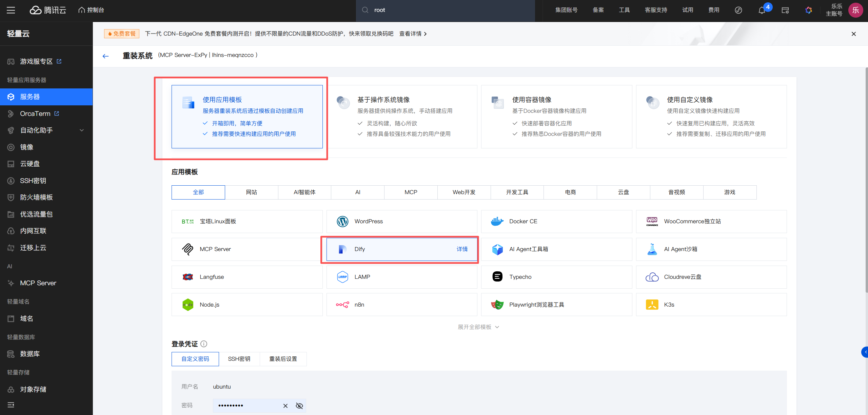The height and width of the screenshot is (415, 868).
Task: Select the 基于操作系统镜像 card
Action: tap(402, 117)
